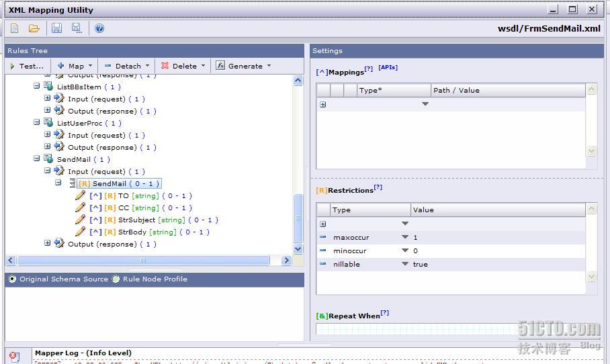Select the TO [string] field row
This screenshot has height=364, width=610.
(140, 195)
